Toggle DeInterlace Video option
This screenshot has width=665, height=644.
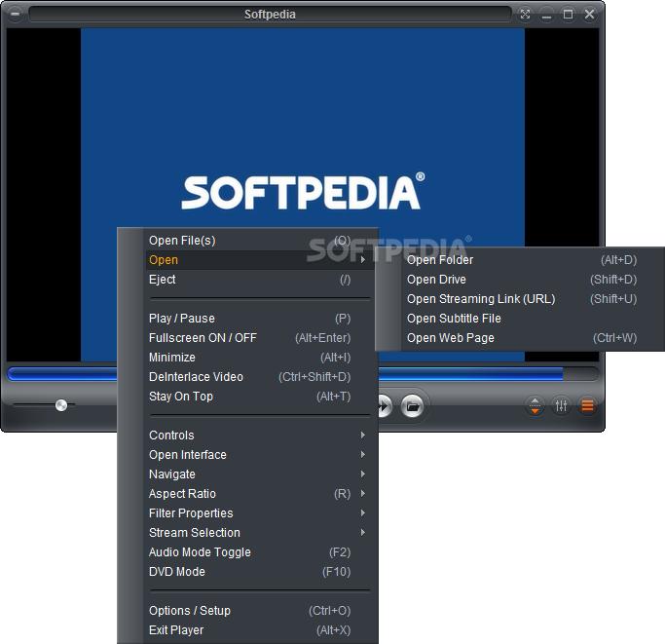[260, 377]
